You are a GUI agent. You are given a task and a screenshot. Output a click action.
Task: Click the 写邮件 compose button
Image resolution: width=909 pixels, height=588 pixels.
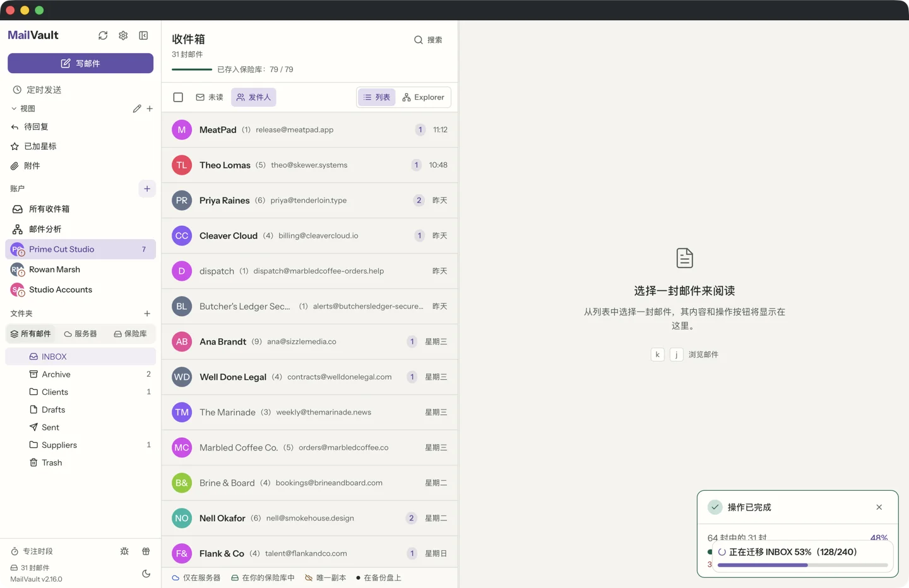pos(81,63)
